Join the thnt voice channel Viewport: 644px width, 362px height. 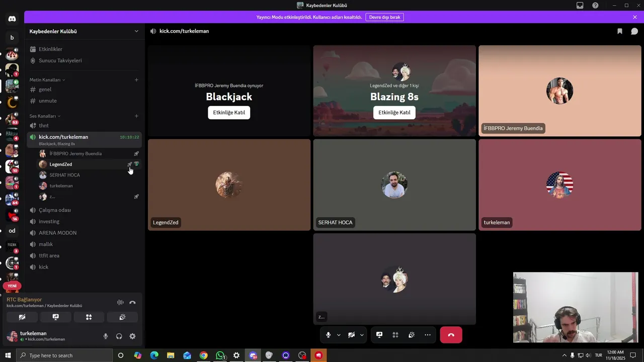click(x=84, y=126)
